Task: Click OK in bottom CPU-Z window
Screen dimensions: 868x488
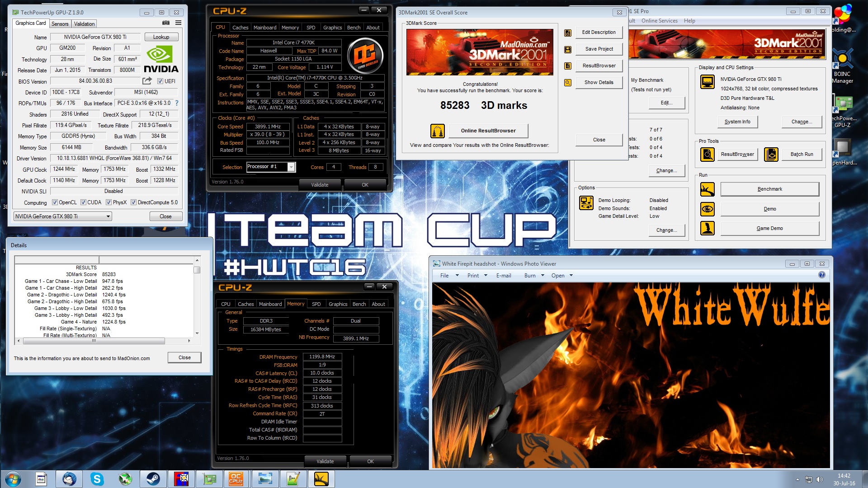Action: point(370,461)
